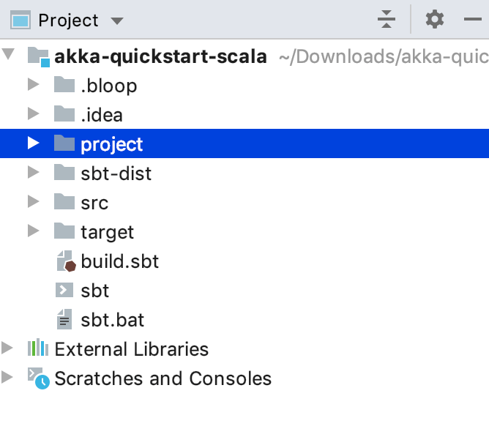Expand the External Libraries node
489x448 pixels.
coord(7,348)
